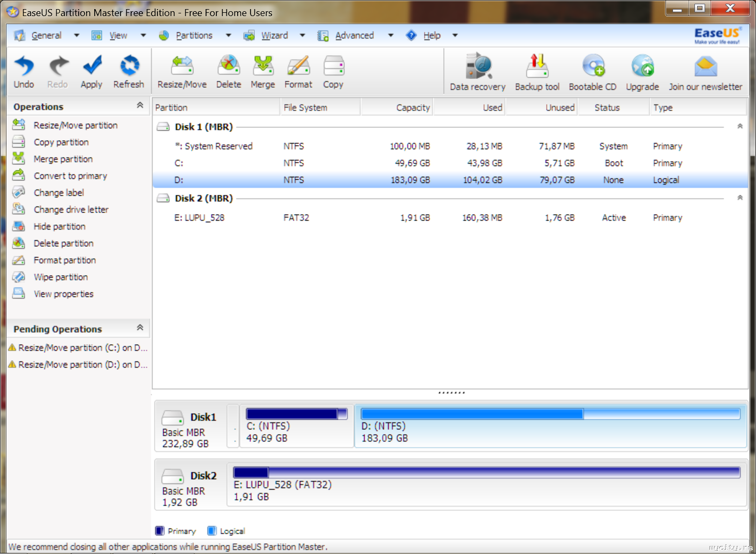
Task: Sort by the Used column header
Action: (x=469, y=108)
